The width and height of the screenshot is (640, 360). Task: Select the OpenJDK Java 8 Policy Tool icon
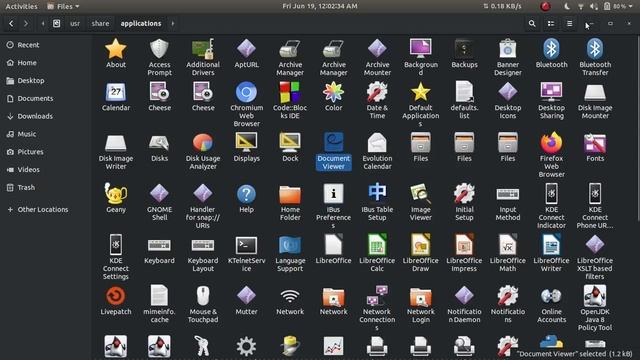[x=595, y=296]
